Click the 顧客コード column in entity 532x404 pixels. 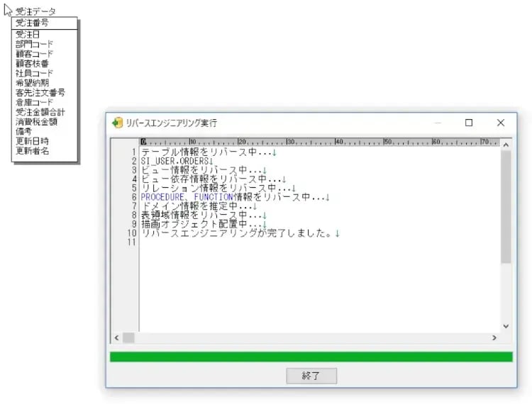click(34, 53)
